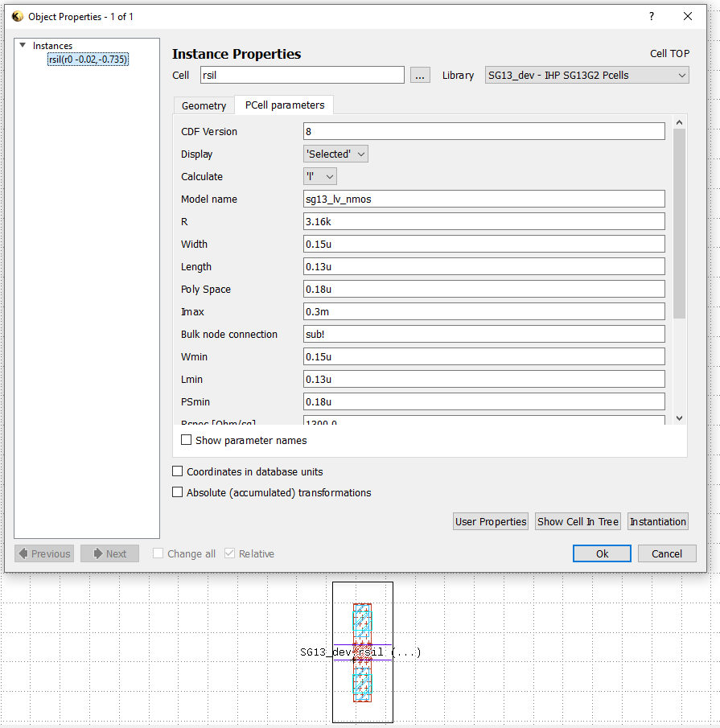Click the R value field 3.16k
720x728 pixels.
tap(483, 221)
